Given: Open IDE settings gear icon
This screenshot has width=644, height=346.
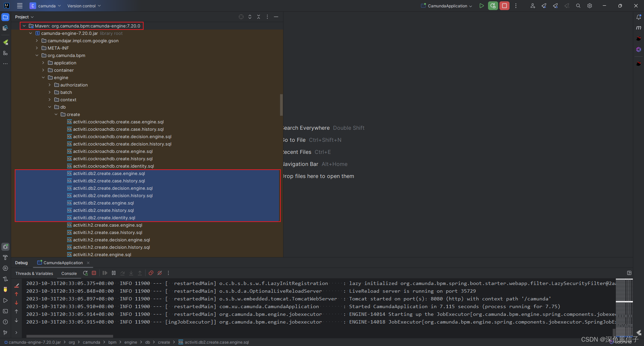Looking at the screenshot, I should (590, 6).
